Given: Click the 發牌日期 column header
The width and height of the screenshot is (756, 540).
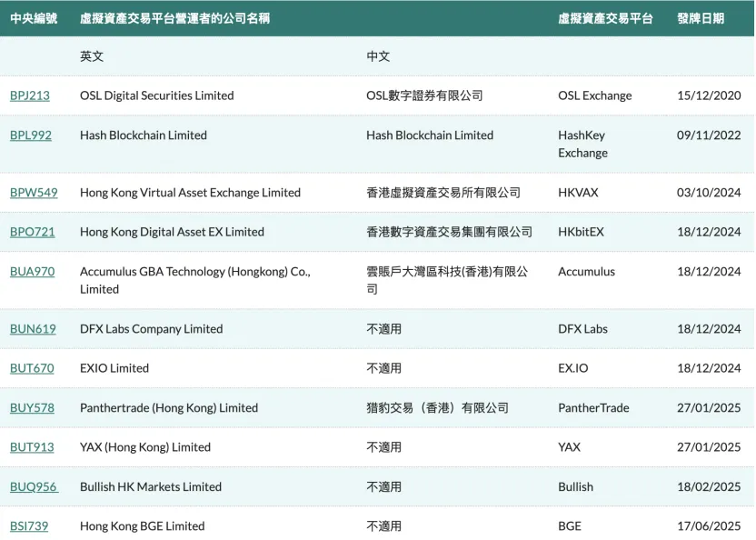Looking at the screenshot, I should click(x=701, y=18).
